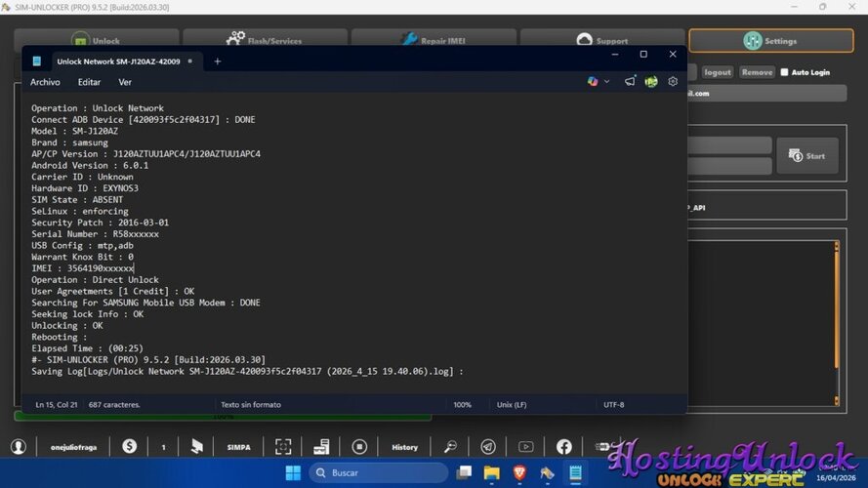Open Task View on the taskbar
868x488 pixels.
[464, 473]
